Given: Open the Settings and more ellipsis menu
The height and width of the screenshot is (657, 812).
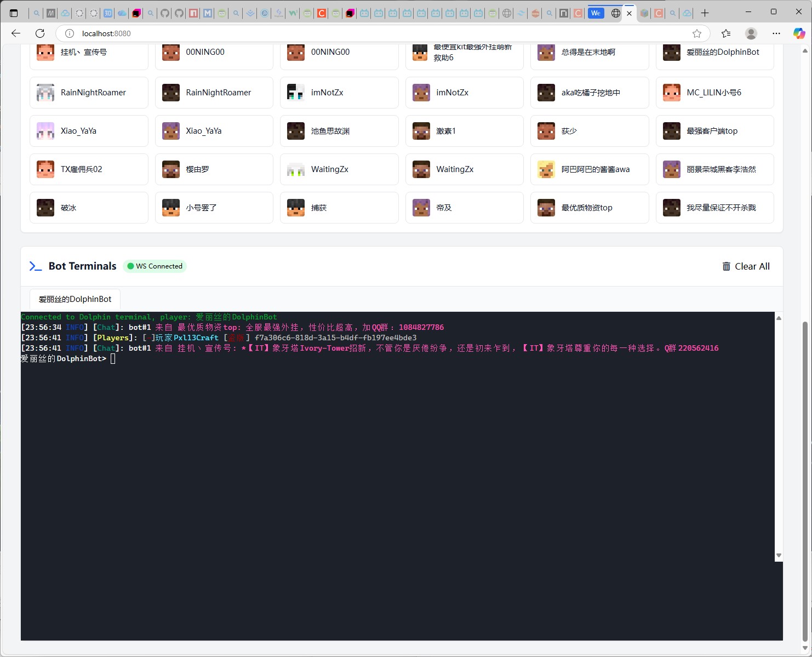Looking at the screenshot, I should coord(776,33).
